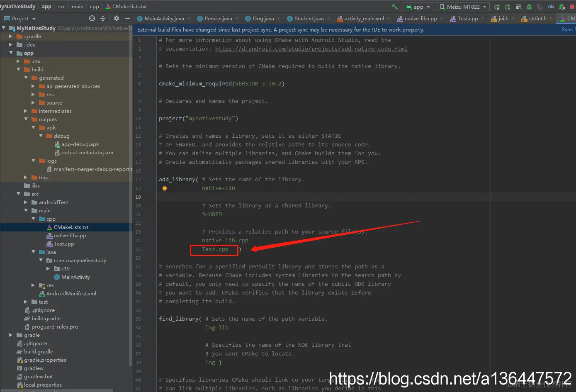
Task: Collapse the outputs folder
Action: click(x=26, y=119)
